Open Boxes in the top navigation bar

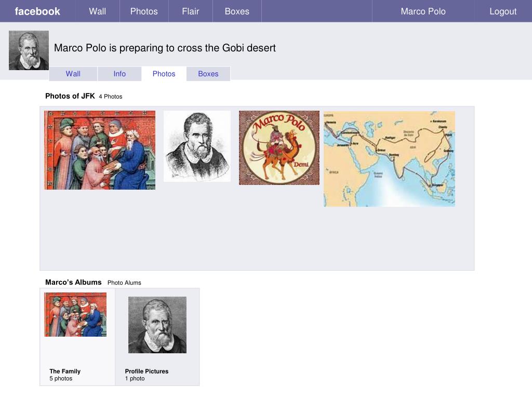237,11
